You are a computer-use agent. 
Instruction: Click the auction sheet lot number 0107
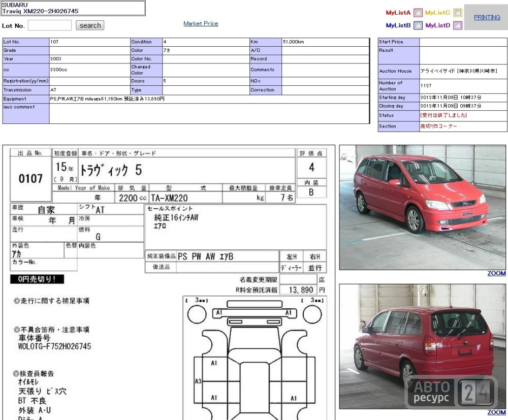point(30,178)
